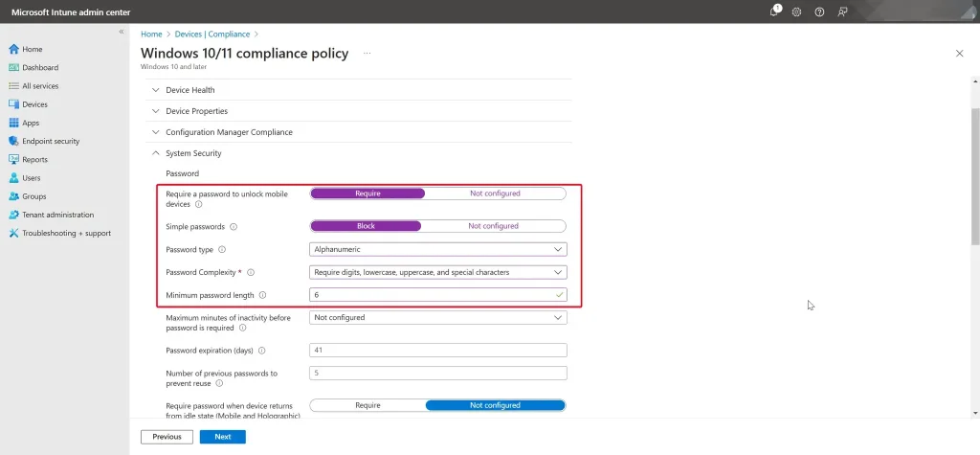Collapse the sidebar with double chevron
The width and height of the screenshot is (980, 455).
pyautogui.click(x=122, y=32)
